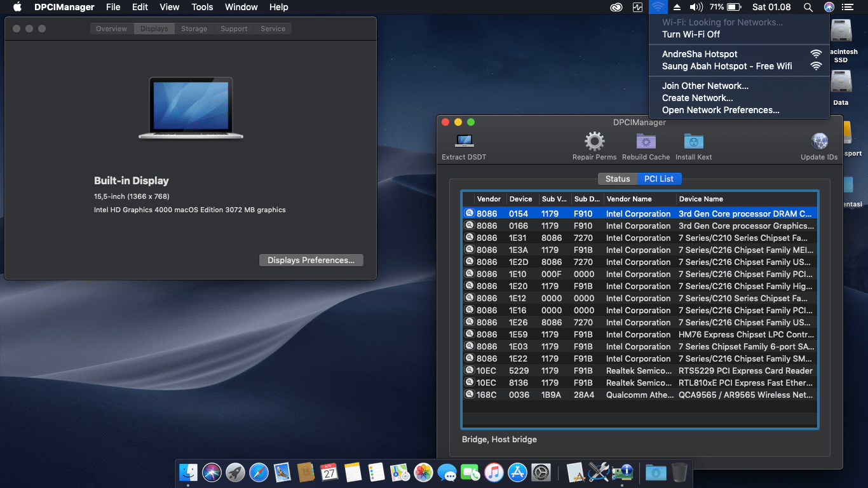Click the Displays Preferences button
Screen dimensions: 868x488
tap(311, 260)
